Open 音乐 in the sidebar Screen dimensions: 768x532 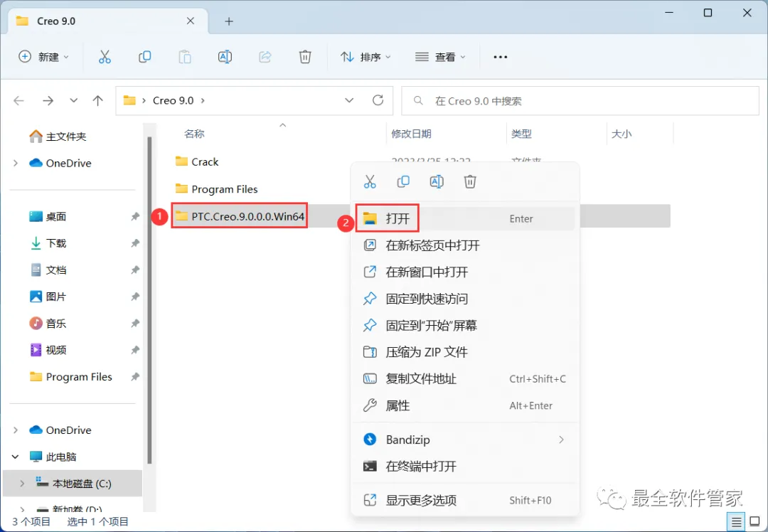click(x=48, y=324)
